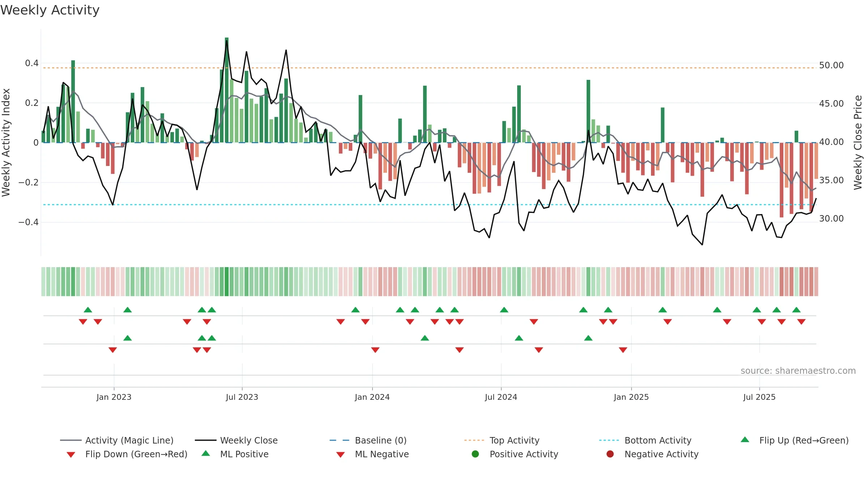Click the 0.4 activity index axis label
This screenshot has width=868, height=488.
31,63
